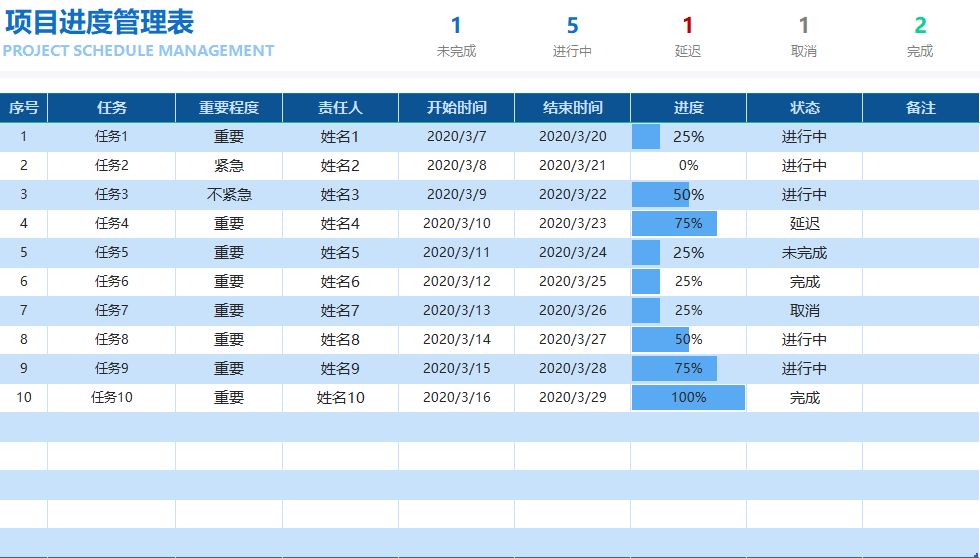This screenshot has height=558, width=980.
Task: Select the 姓名8 cell
Action: coord(340,339)
